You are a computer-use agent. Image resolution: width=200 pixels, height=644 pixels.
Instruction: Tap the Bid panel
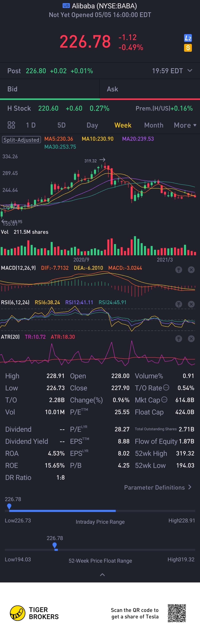tap(50, 89)
